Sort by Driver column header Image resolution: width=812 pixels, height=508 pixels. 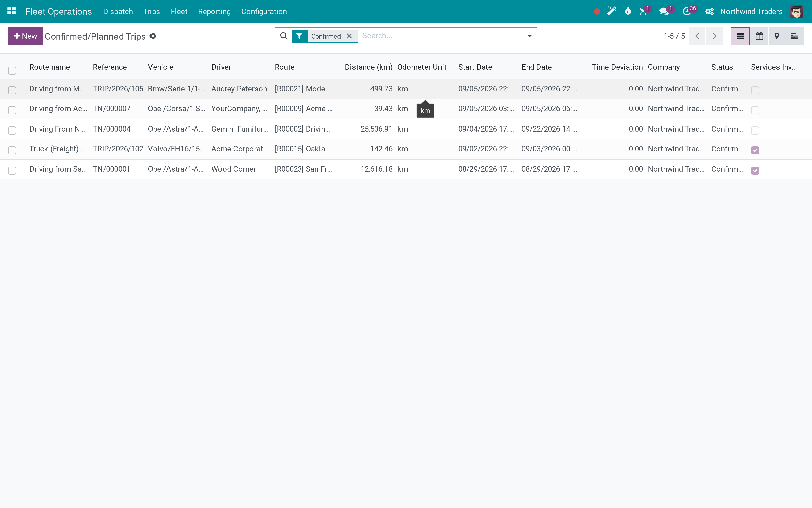221,67
